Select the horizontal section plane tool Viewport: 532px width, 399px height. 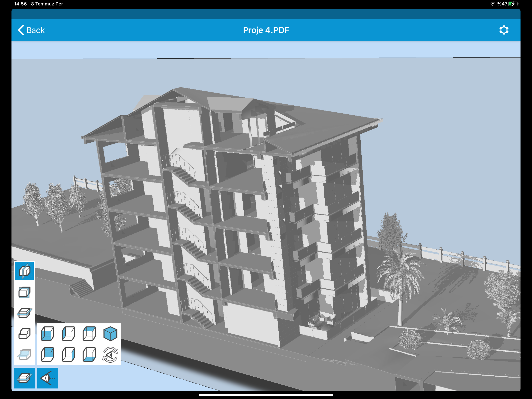[24, 313]
